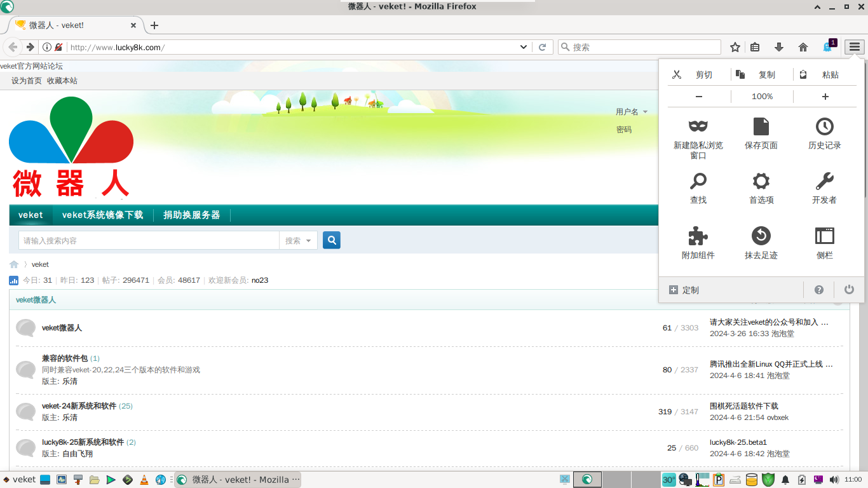Click 设为首页 link

pyautogui.click(x=27, y=81)
